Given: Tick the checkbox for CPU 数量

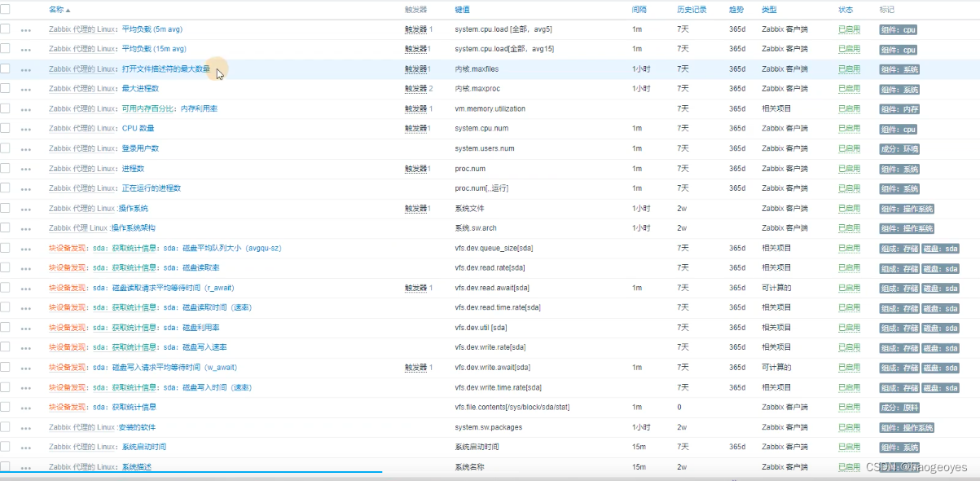Looking at the screenshot, I should [5, 128].
